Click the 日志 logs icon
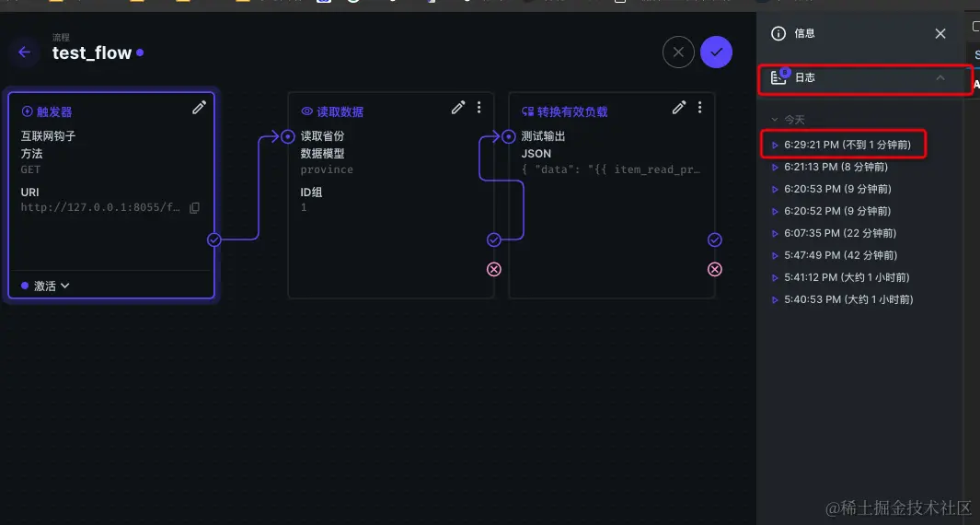Screen dimensions: 980x525 pyautogui.click(x=778, y=77)
